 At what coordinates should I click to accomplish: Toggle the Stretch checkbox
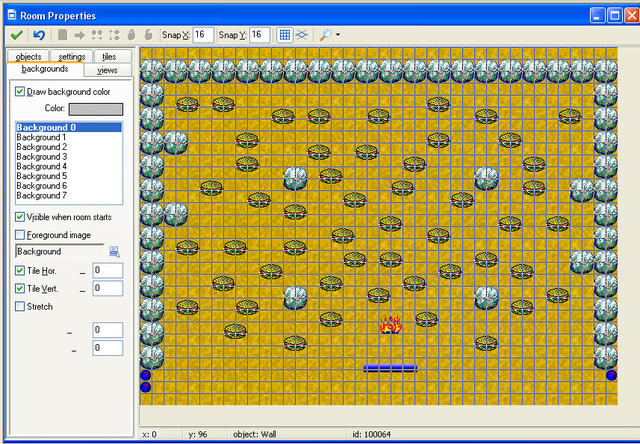(x=20, y=306)
